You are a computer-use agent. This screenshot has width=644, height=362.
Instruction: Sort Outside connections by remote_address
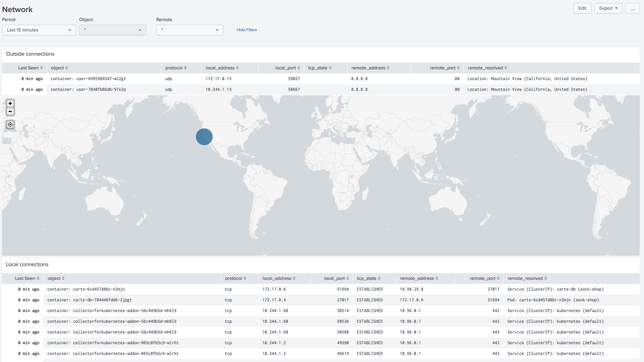point(370,68)
